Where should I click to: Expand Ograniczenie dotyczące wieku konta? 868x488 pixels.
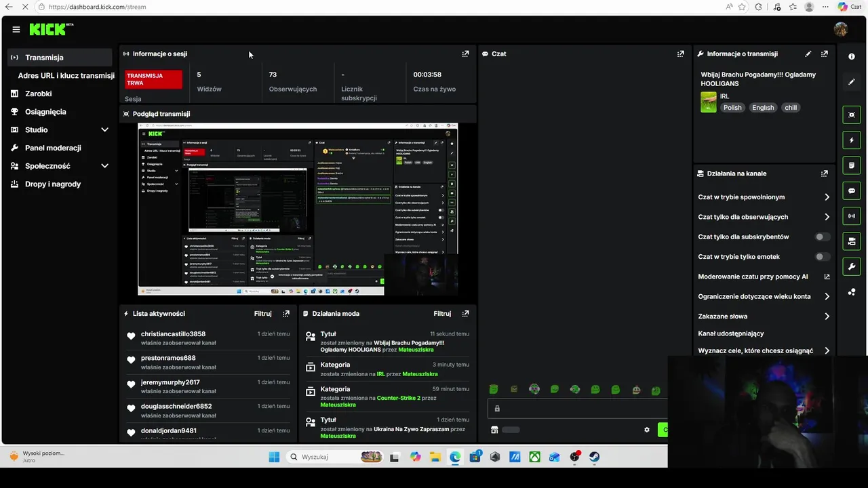(827, 296)
